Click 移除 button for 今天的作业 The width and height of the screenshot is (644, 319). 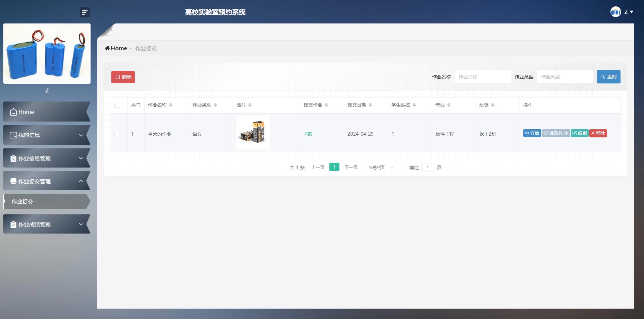pos(598,133)
